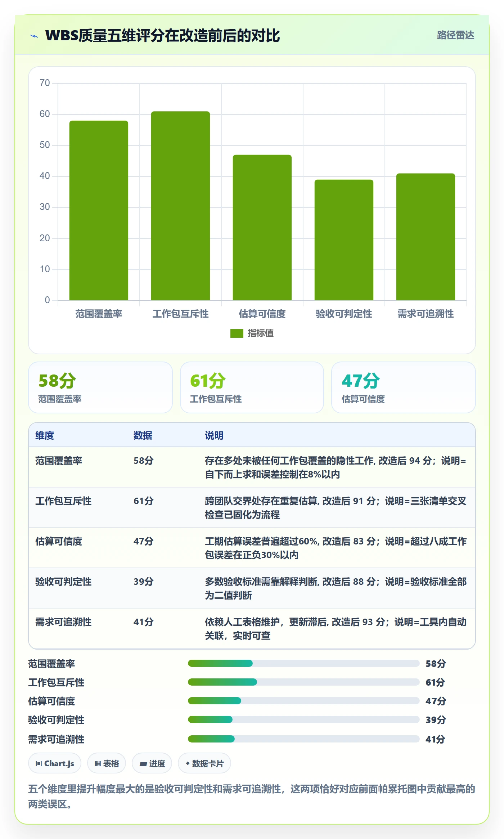Select the 进度 chip
504x839 pixels.
(x=152, y=763)
